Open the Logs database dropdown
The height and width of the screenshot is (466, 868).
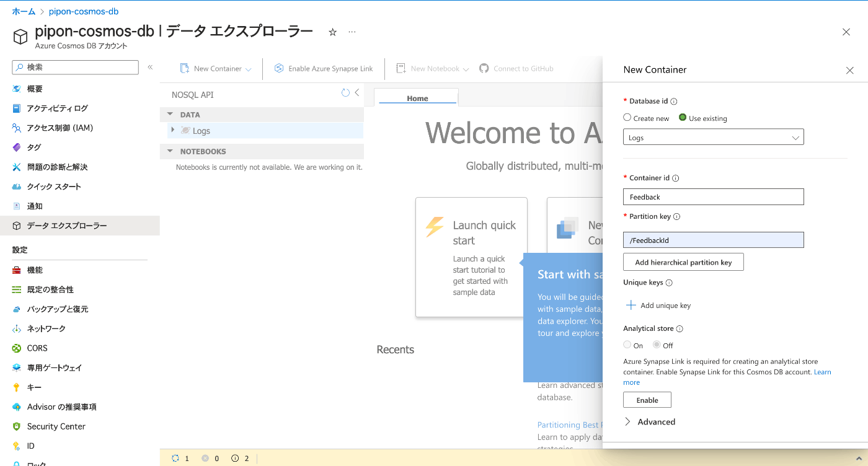[714, 138]
